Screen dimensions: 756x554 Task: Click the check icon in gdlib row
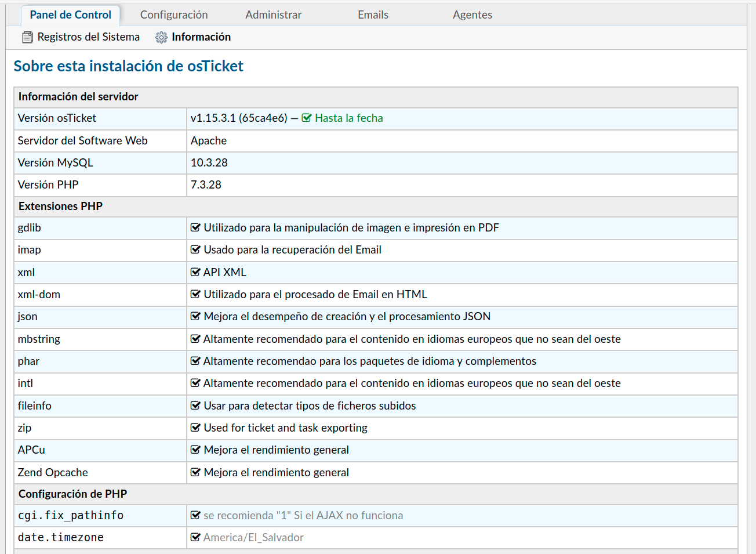click(195, 228)
